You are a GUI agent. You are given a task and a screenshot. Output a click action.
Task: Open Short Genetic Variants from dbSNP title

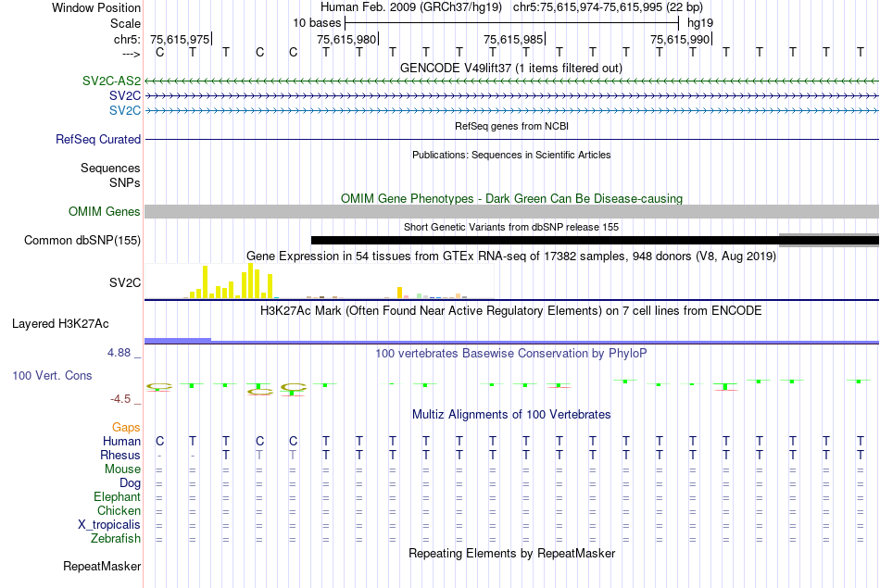pos(511,227)
